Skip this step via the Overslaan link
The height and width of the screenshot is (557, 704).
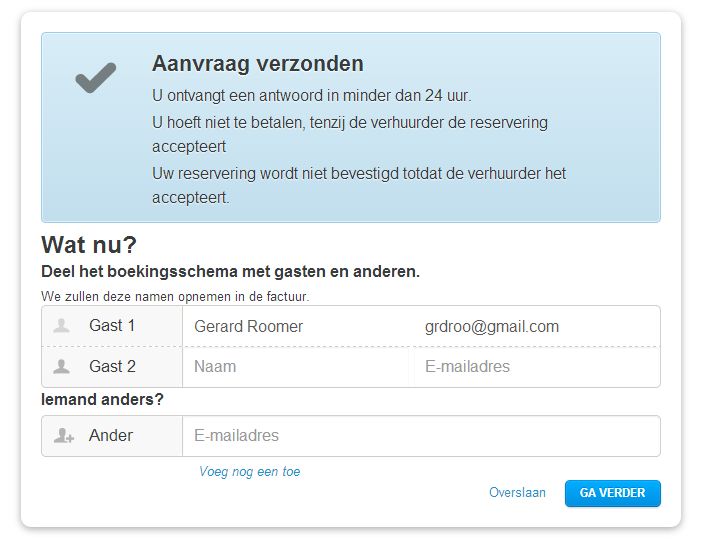coord(517,493)
